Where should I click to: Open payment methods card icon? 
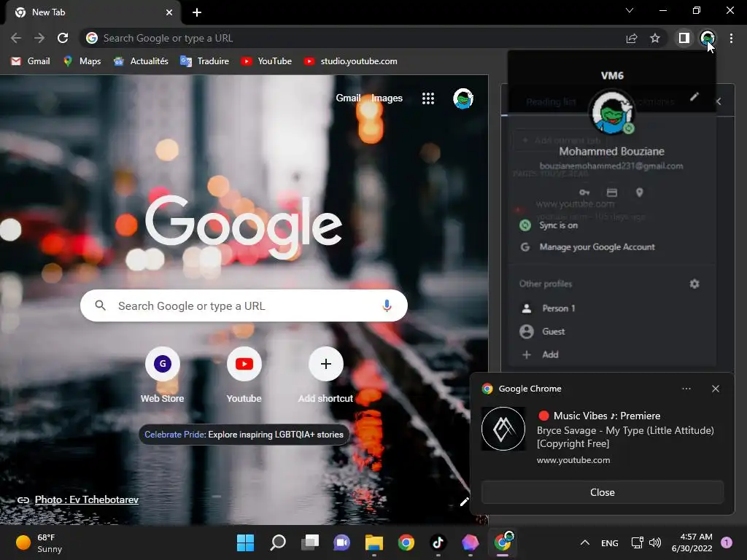612,192
